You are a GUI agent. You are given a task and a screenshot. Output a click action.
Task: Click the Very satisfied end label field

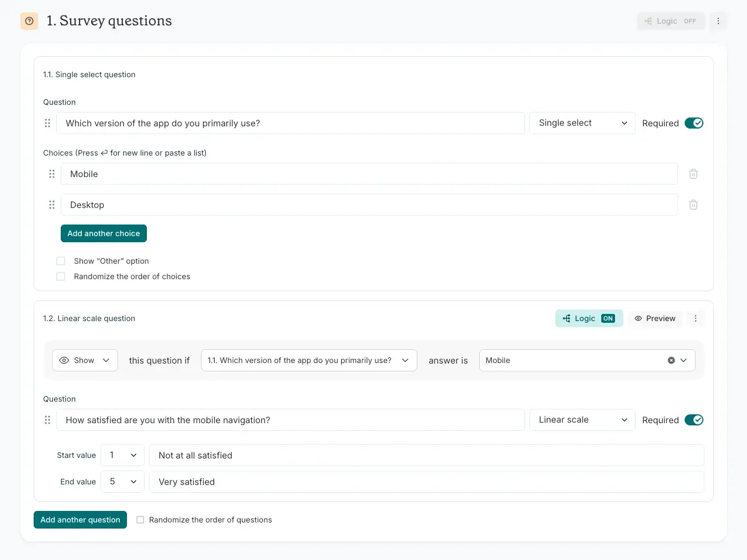click(x=426, y=482)
